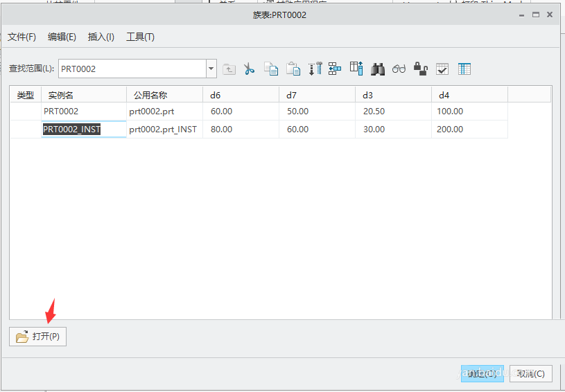Expand the 查找范围 PRT0002 dropdown
Viewport: 565px width, 392px height.
coord(211,69)
